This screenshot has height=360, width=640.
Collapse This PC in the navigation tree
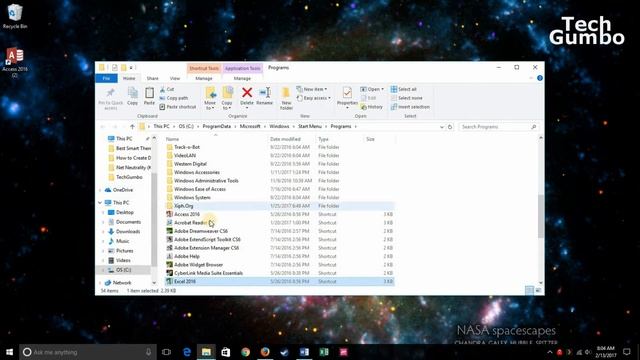100,203
